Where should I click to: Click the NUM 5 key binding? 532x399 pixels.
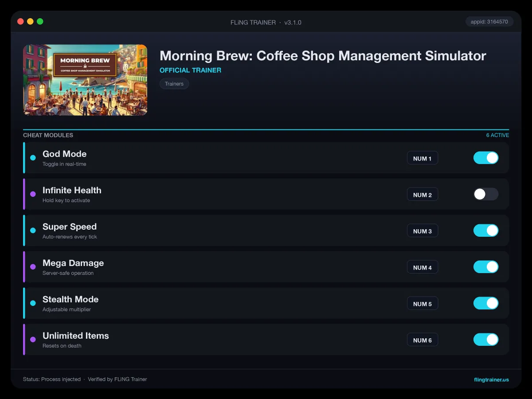pyautogui.click(x=422, y=304)
